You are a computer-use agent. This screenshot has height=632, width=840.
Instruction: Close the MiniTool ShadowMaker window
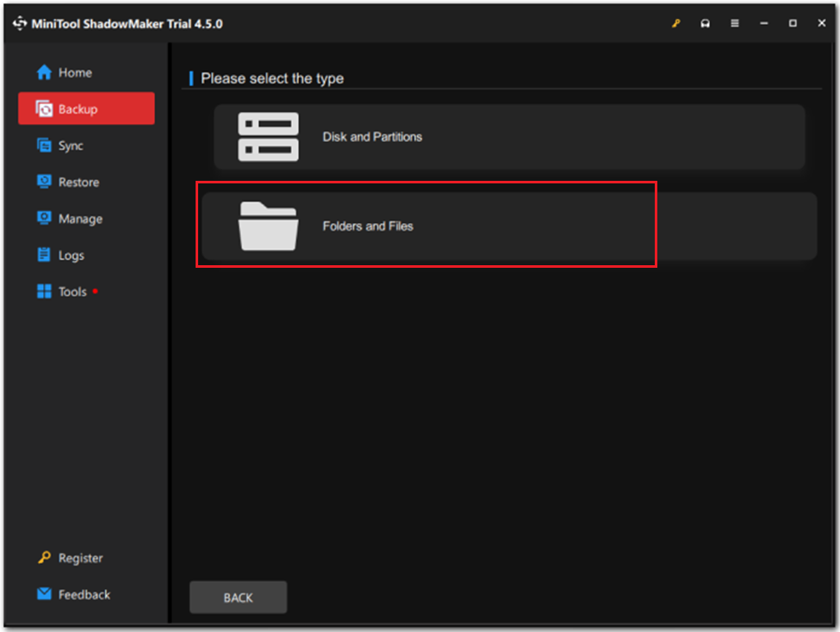pyautogui.click(x=821, y=24)
